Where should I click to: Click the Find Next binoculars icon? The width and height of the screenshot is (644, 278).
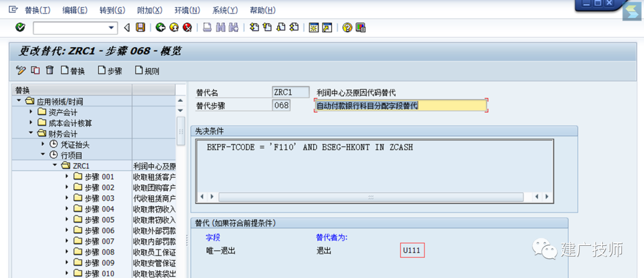234,27
